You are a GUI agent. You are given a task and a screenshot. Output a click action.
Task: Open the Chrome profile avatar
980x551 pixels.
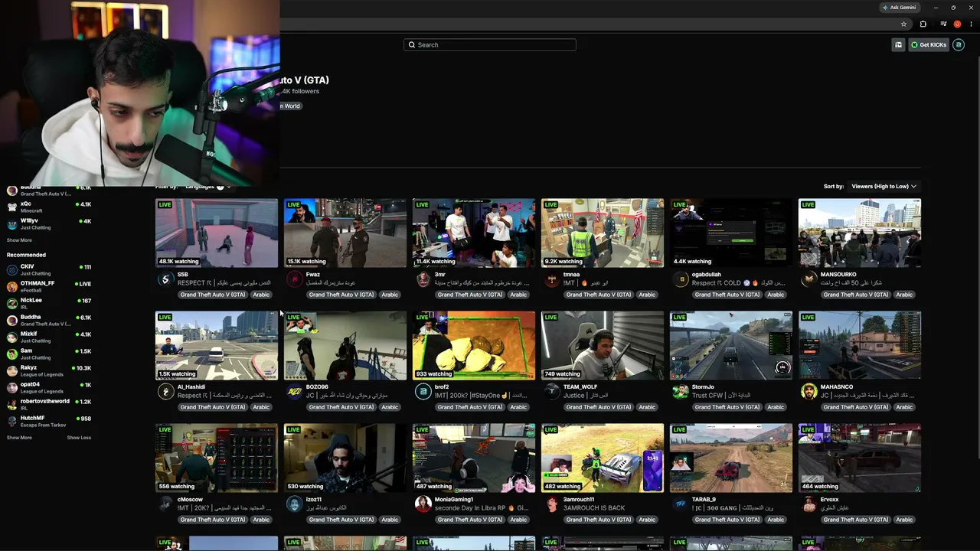pyautogui.click(x=957, y=24)
